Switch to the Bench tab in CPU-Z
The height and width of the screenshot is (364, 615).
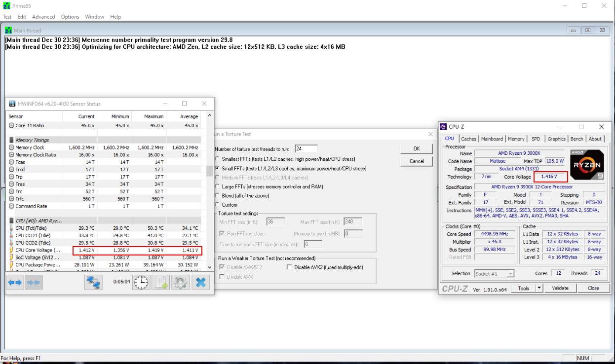[577, 139]
